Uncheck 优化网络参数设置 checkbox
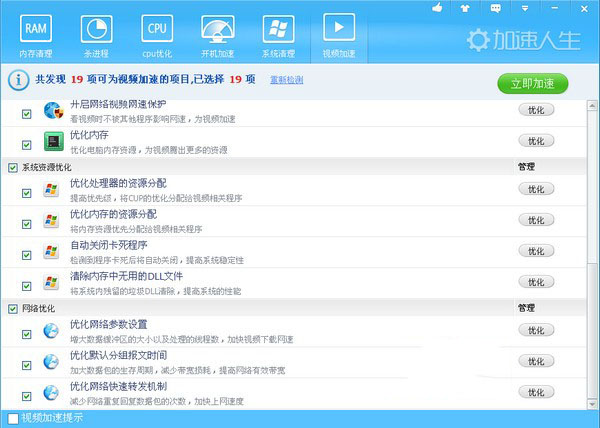The height and width of the screenshot is (428, 600). click(26, 334)
